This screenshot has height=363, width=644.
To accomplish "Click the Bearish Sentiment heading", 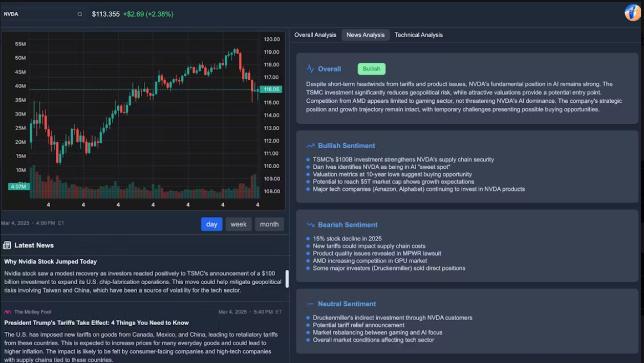I will (x=348, y=225).
